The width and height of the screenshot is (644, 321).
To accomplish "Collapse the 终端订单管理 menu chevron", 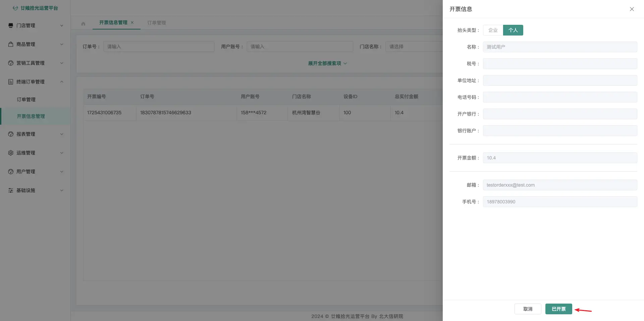I will point(62,82).
